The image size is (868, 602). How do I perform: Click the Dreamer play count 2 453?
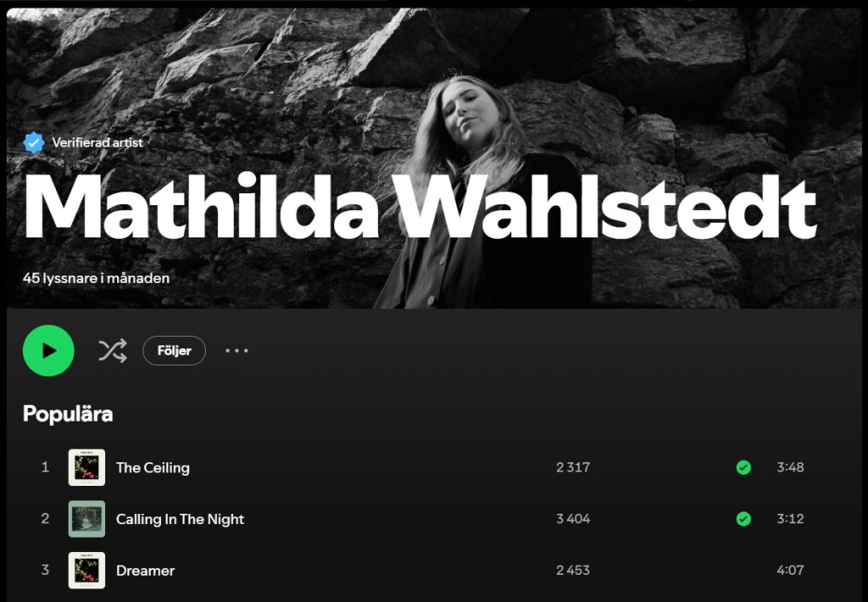click(x=573, y=571)
